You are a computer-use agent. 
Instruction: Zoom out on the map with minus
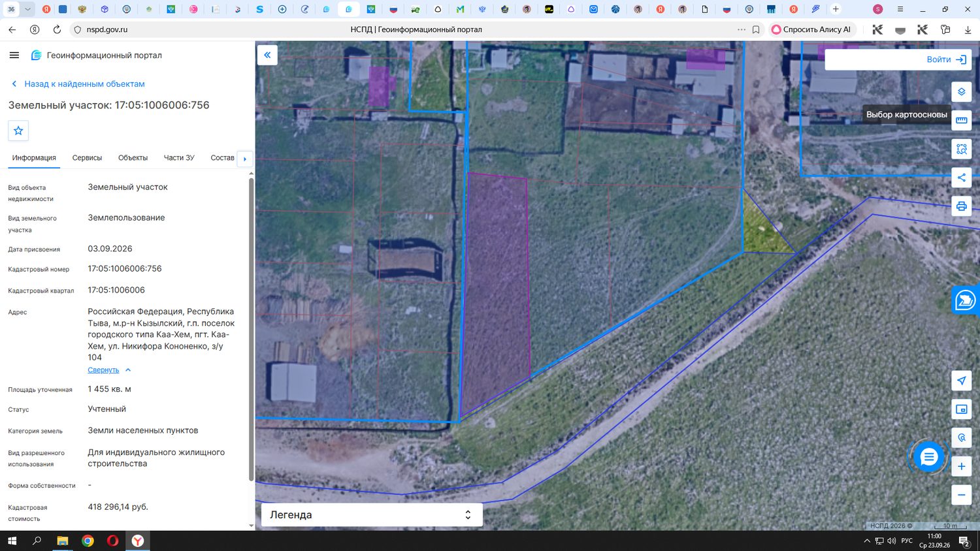tap(962, 494)
